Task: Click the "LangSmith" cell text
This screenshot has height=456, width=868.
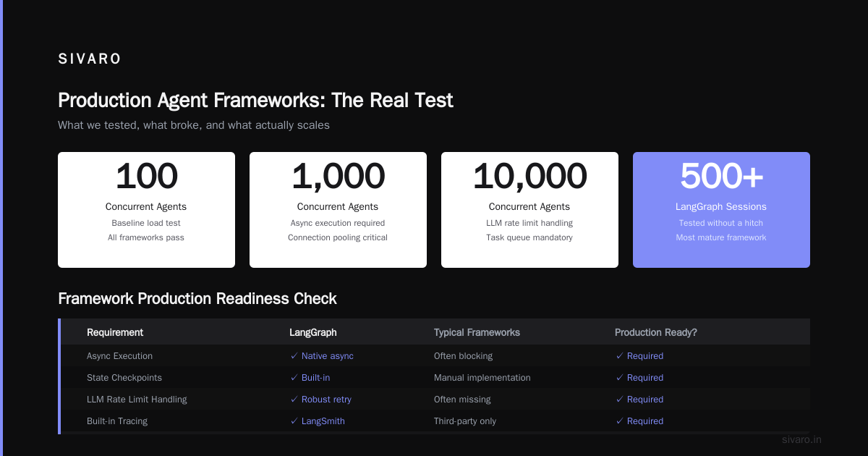Action: point(323,421)
